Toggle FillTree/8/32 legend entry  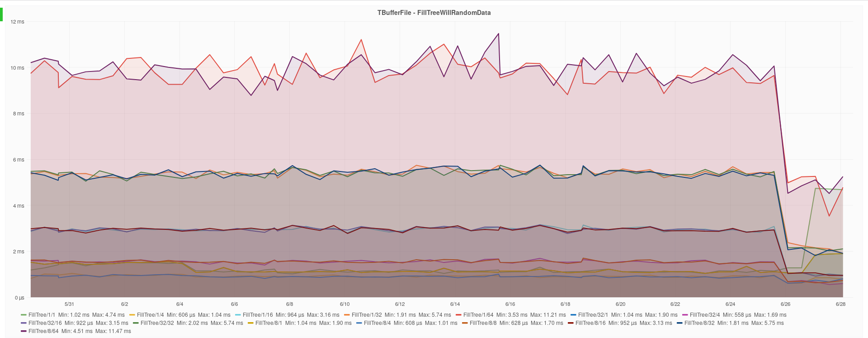coord(699,323)
